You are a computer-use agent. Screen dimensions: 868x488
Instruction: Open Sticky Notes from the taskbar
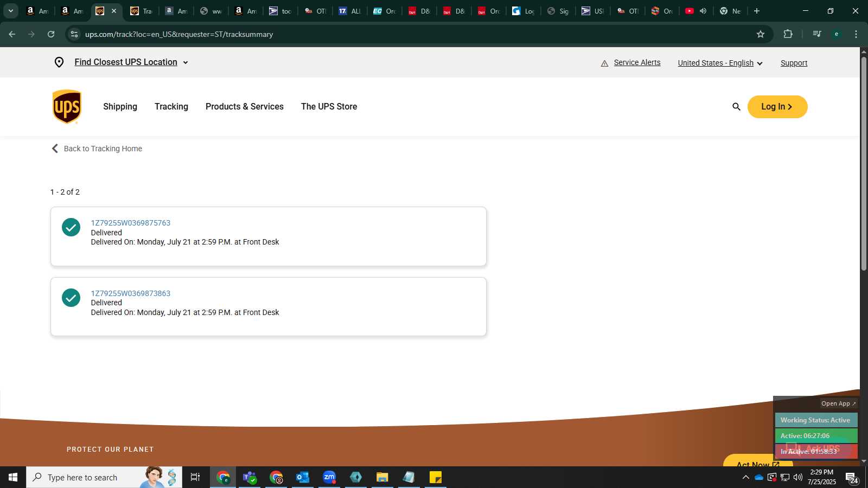[x=436, y=477]
